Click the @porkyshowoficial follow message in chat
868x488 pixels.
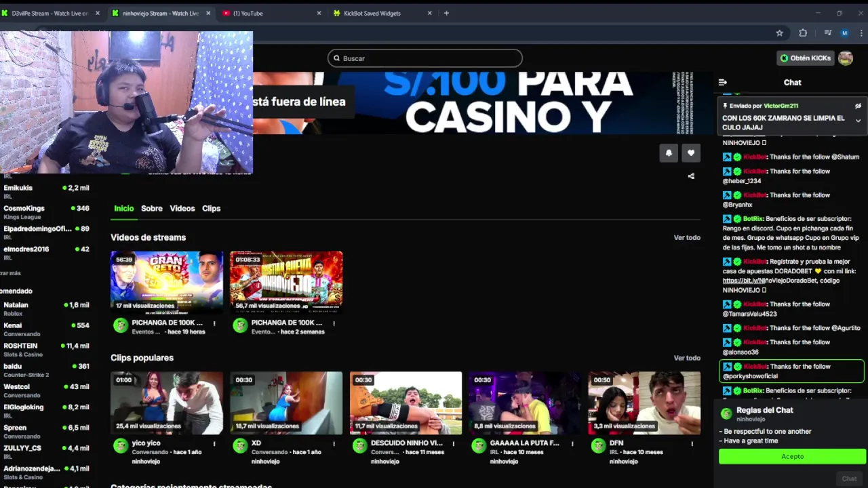(791, 371)
